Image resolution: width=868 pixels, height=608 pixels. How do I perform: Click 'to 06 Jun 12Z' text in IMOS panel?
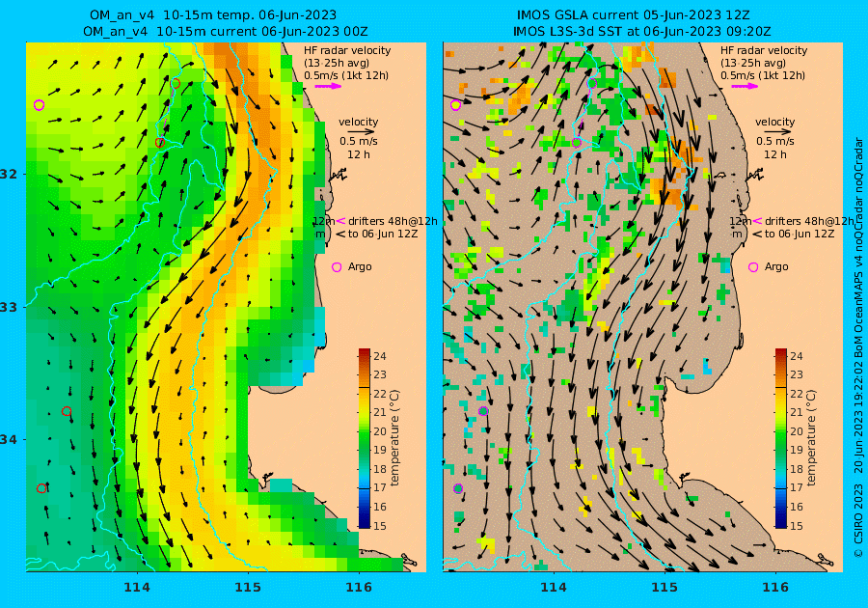[799, 234]
